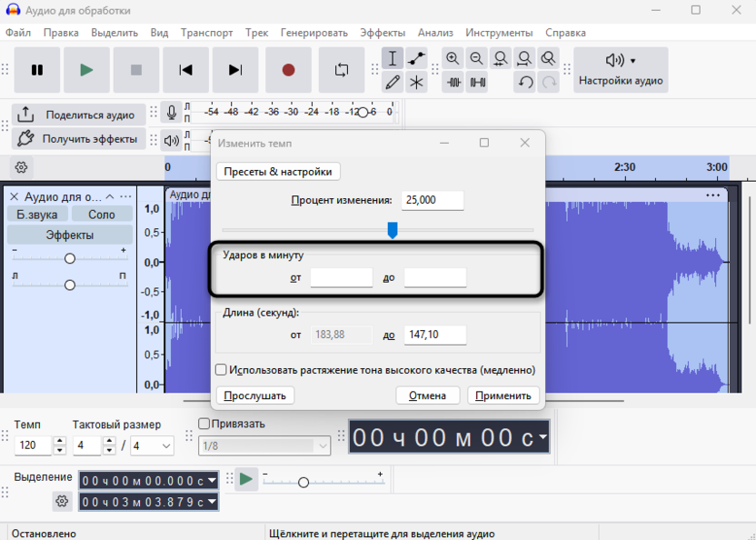This screenshot has height=540, width=756.
Task: Open Пресеты & настройки menu
Action: point(278,172)
